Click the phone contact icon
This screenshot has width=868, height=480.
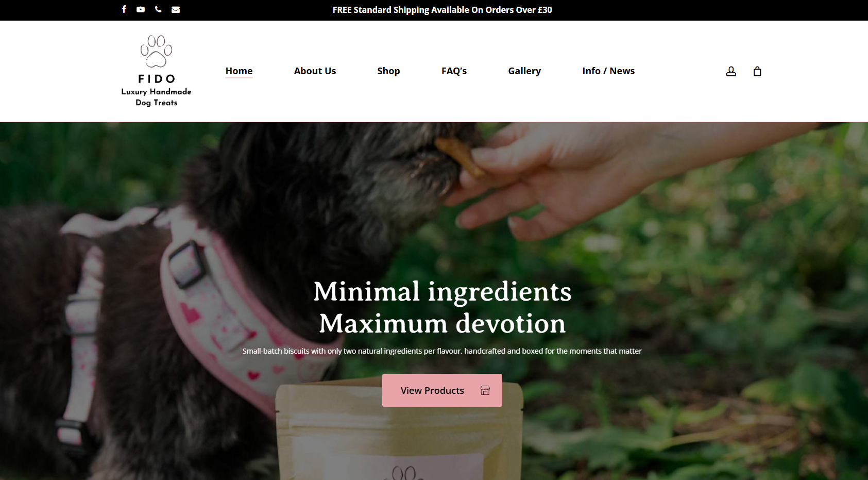click(x=158, y=9)
